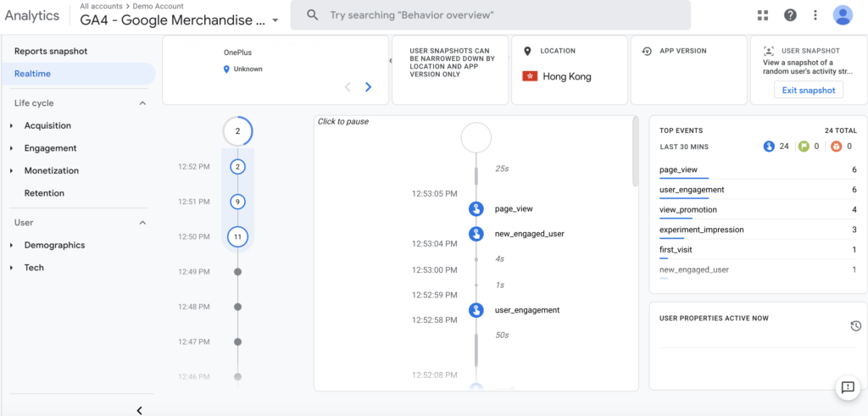Viewport: 868px width, 416px height.
Task: Open the feedback chat icon
Action: point(847,387)
